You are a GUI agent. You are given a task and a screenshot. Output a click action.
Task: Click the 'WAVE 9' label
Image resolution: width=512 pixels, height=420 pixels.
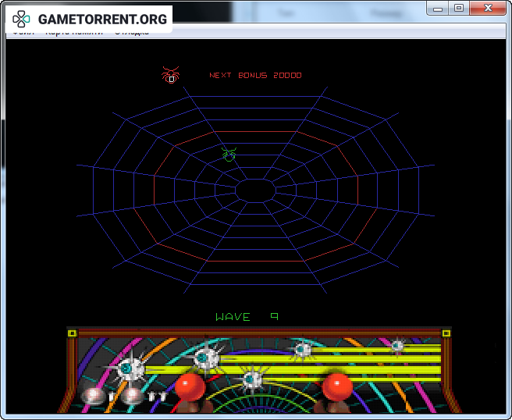[x=247, y=316]
